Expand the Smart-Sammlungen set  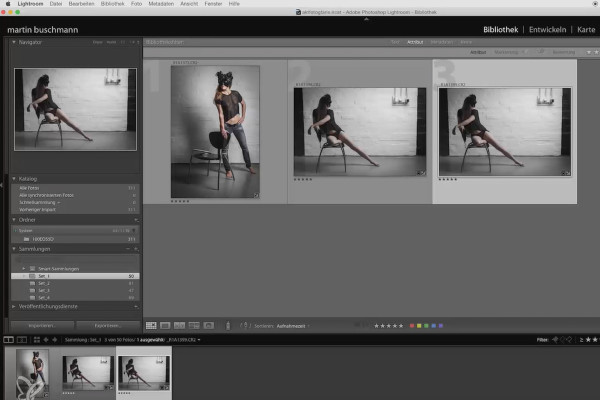24,269
